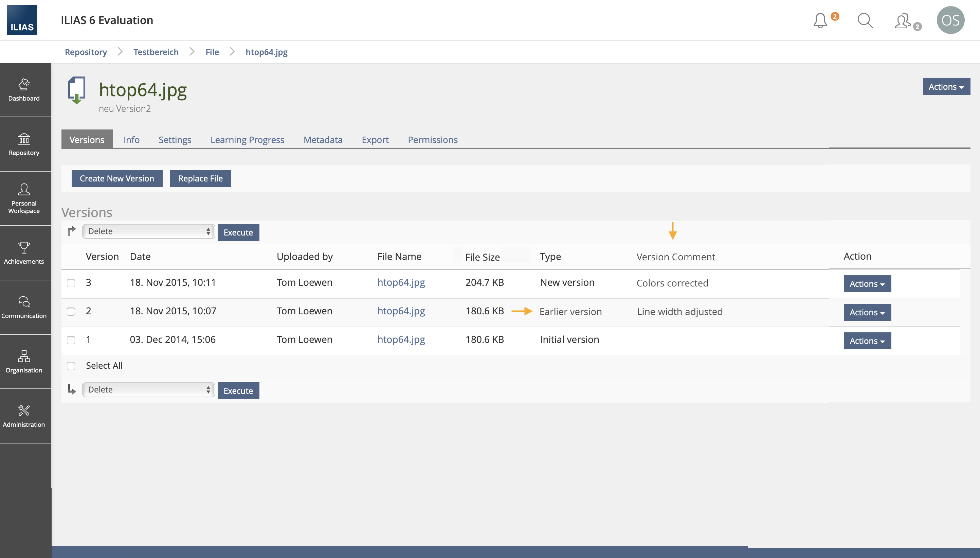This screenshot has height=558, width=980.
Task: Click the ILIAS logo
Action: 22,20
